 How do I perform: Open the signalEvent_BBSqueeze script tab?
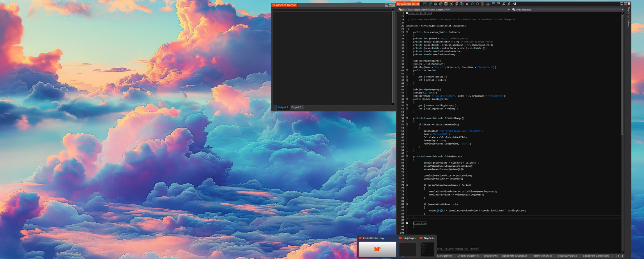pyautogui.click(x=514, y=256)
